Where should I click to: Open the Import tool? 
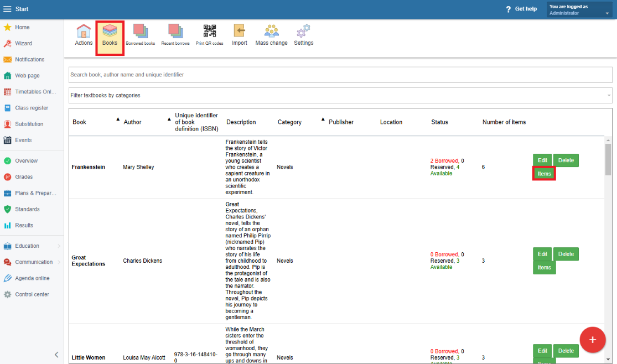pyautogui.click(x=239, y=35)
